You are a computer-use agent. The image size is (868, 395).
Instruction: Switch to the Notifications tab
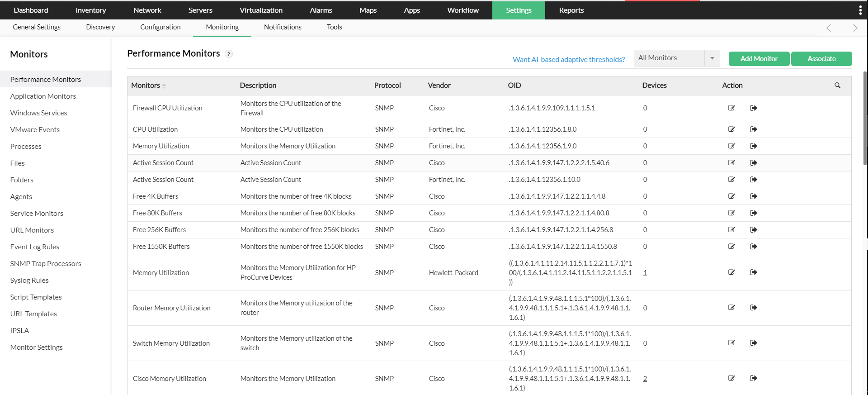point(283,27)
